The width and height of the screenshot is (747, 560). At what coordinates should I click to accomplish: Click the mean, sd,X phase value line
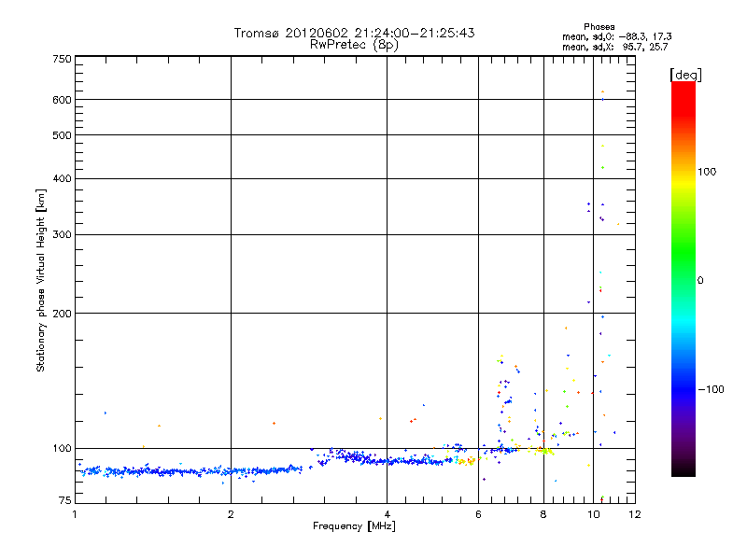pos(615,47)
